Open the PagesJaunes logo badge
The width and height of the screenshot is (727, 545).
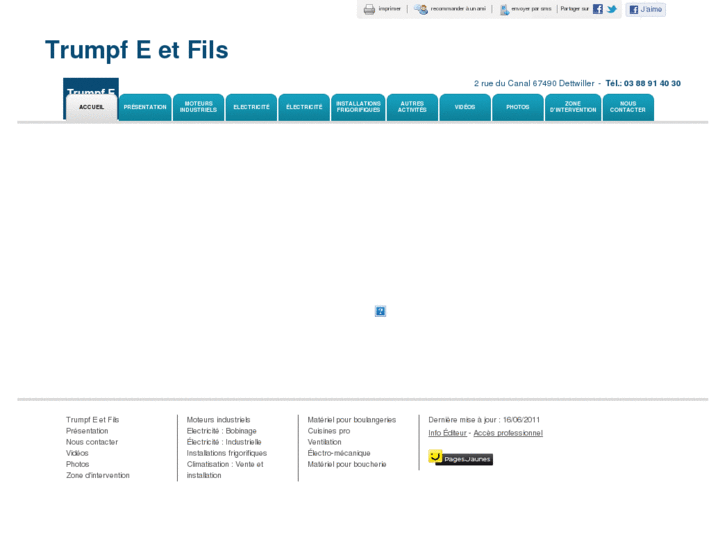point(460,458)
